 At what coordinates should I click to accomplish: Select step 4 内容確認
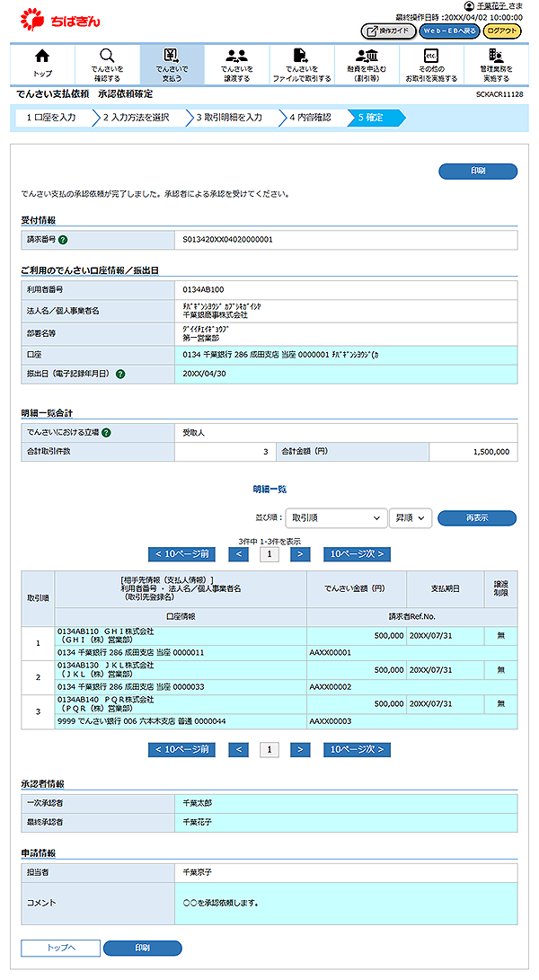pyautogui.click(x=312, y=118)
